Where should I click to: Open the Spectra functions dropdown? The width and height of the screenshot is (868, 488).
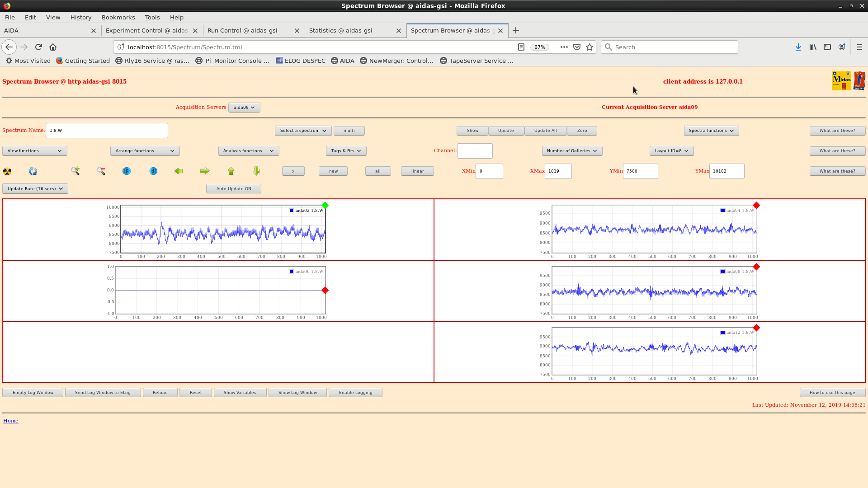[711, 131]
